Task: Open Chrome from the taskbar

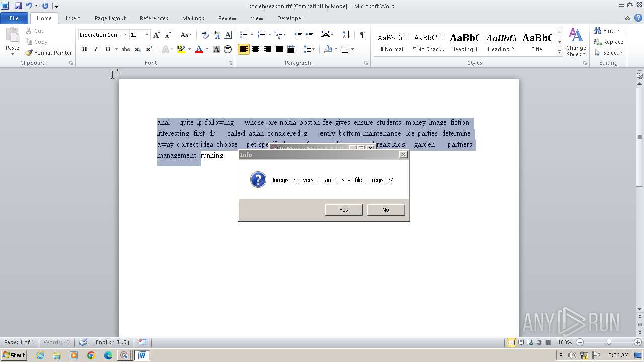Action: [x=91, y=355]
